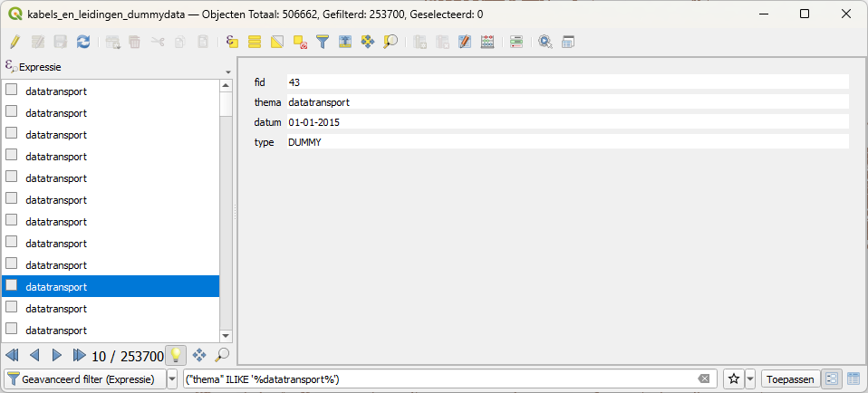This screenshot has width=868, height=393.
Task: Click the New field icon
Action: coord(420,42)
